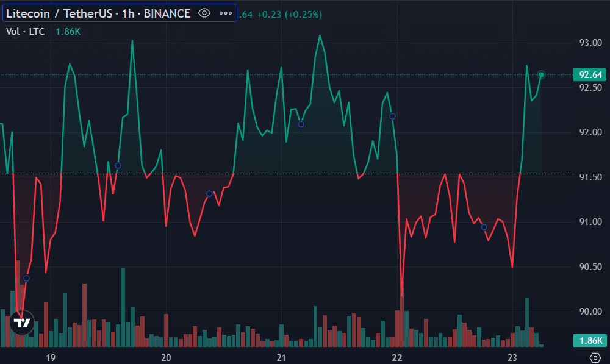Click the 90.00 price axis label

pyautogui.click(x=590, y=312)
